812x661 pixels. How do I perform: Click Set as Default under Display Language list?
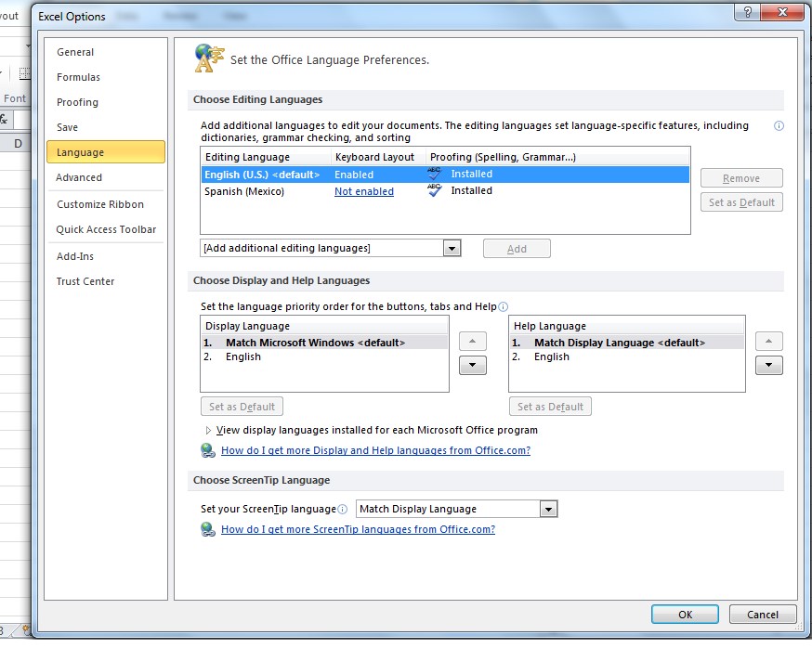tap(242, 407)
